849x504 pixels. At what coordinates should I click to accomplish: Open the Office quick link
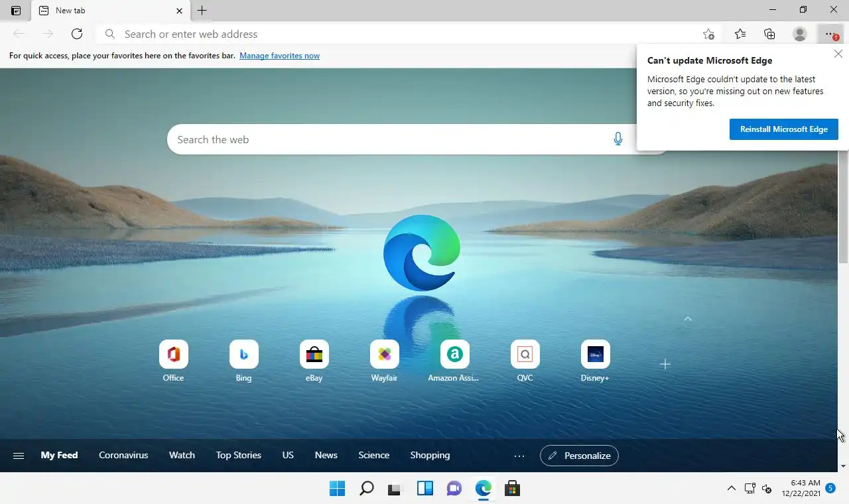coord(173,361)
